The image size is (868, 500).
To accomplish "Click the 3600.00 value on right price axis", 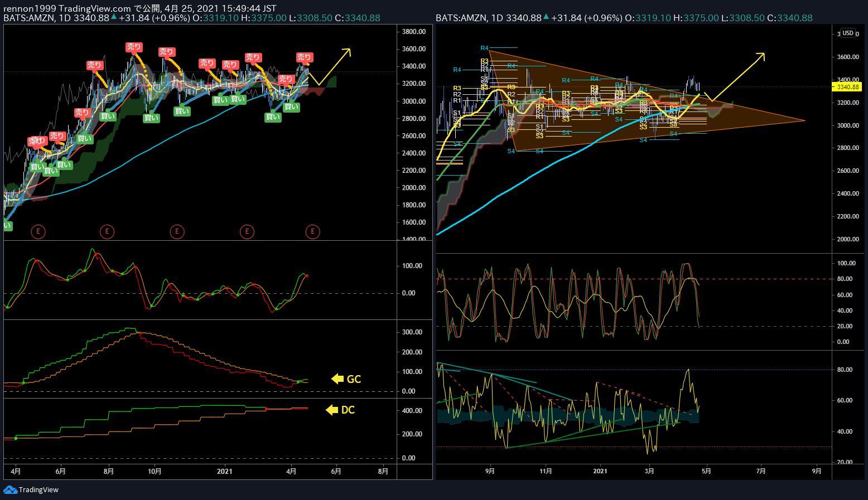I will point(848,57).
